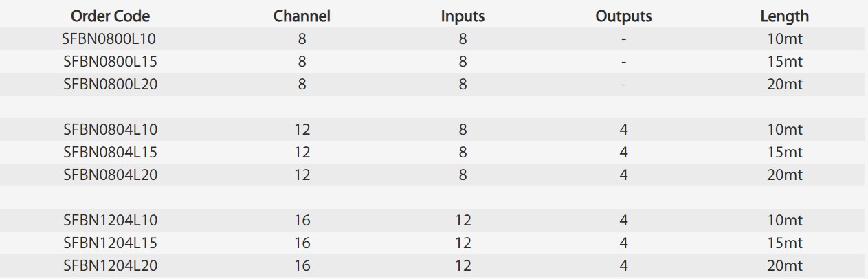Click the Inputs value for SFBN1204L10
The height and width of the screenshot is (279, 868).
coord(463,220)
